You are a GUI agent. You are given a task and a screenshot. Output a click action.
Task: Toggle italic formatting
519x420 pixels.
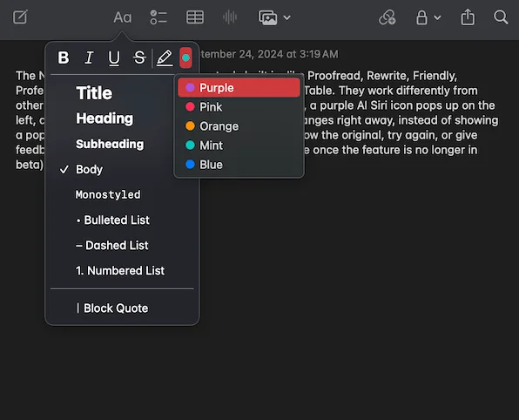(x=89, y=58)
